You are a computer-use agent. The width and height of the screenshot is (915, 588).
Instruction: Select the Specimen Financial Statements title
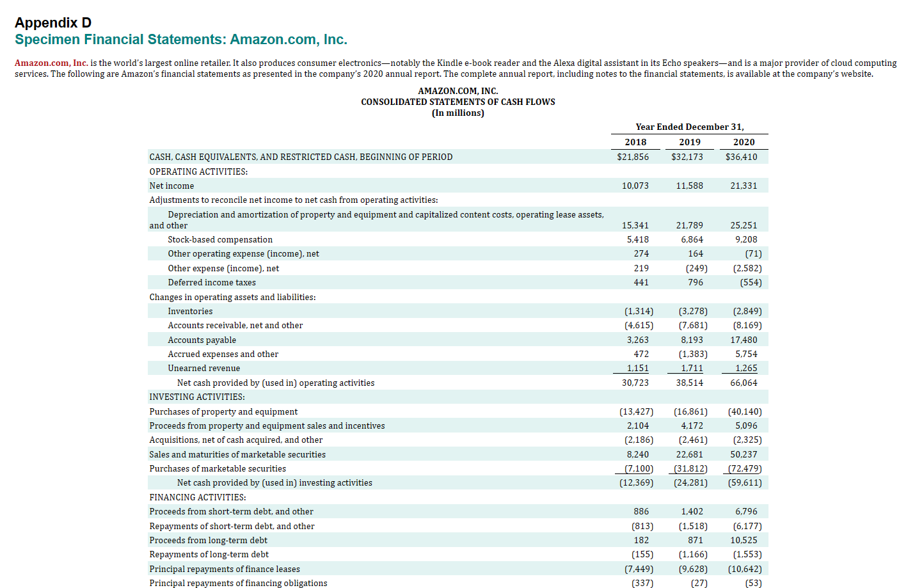point(181,39)
